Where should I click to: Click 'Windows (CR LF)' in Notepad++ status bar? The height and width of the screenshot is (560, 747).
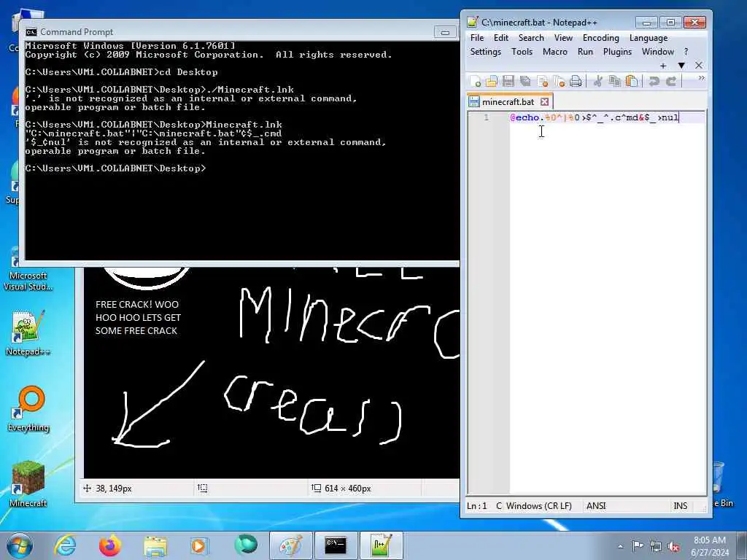coord(539,506)
